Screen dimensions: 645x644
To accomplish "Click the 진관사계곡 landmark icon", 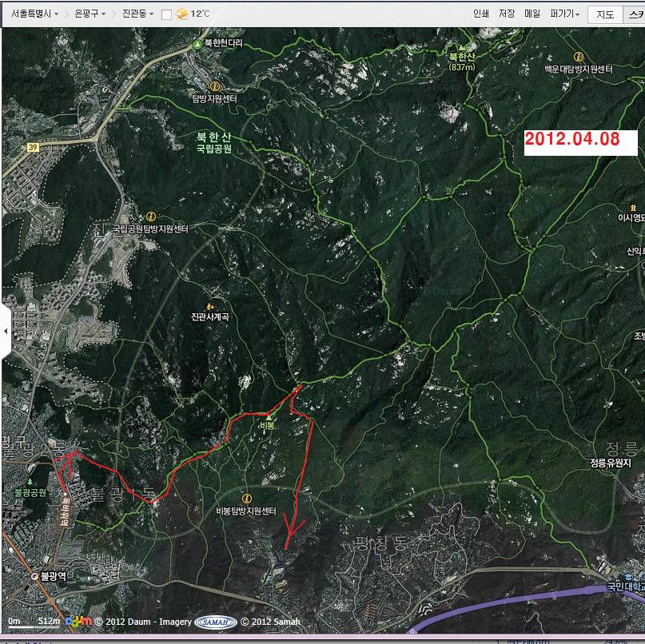I will pyautogui.click(x=210, y=306).
